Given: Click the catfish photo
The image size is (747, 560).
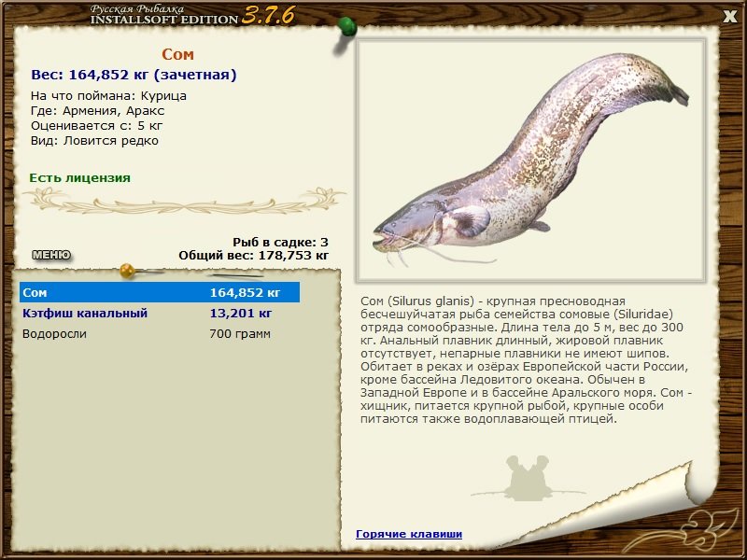Looking at the screenshot, I should point(530,160).
